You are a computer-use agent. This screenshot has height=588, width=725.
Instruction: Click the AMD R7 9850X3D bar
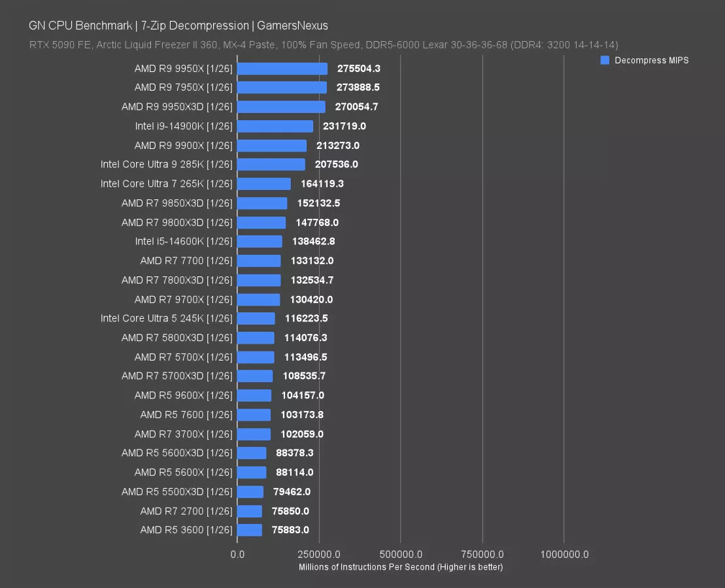(x=261, y=203)
